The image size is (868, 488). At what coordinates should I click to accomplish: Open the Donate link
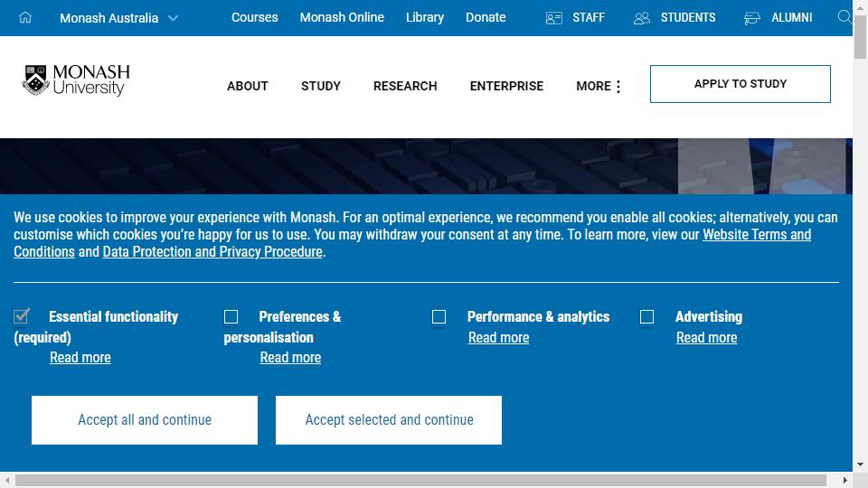(486, 18)
